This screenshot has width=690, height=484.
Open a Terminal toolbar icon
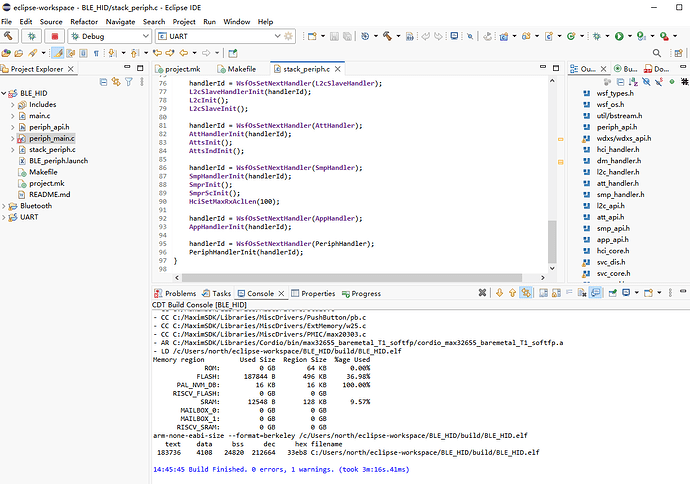454,36
